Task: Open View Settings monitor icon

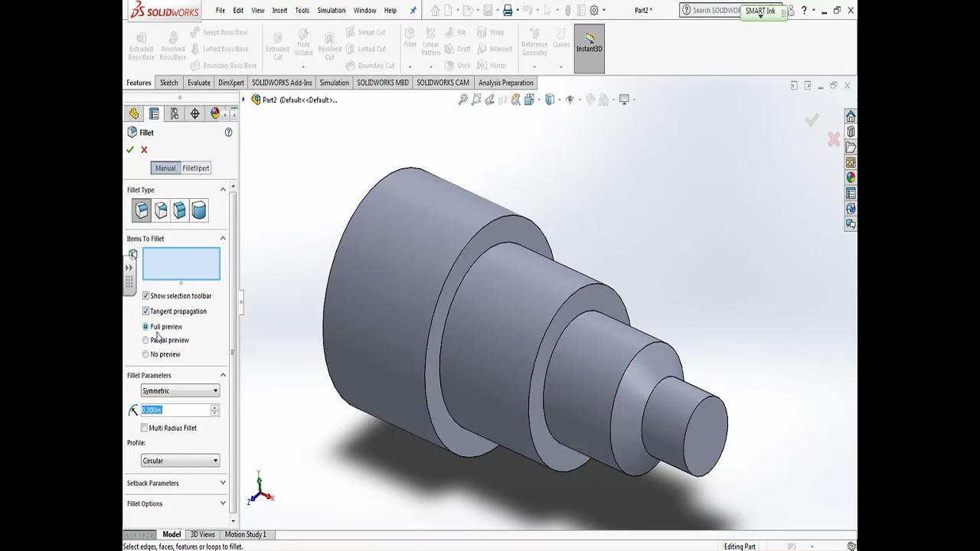Action: [625, 99]
